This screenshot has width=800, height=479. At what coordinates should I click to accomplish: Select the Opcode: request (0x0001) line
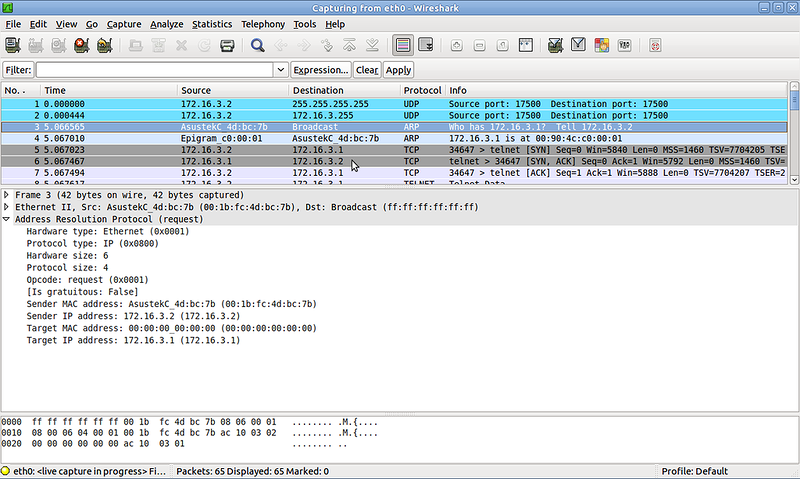(x=87, y=280)
